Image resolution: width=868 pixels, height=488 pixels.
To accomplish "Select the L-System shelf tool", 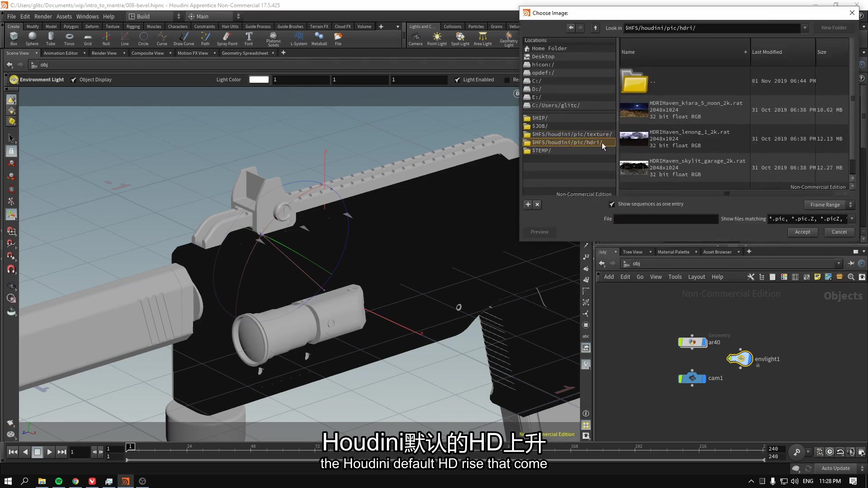I will point(298,38).
